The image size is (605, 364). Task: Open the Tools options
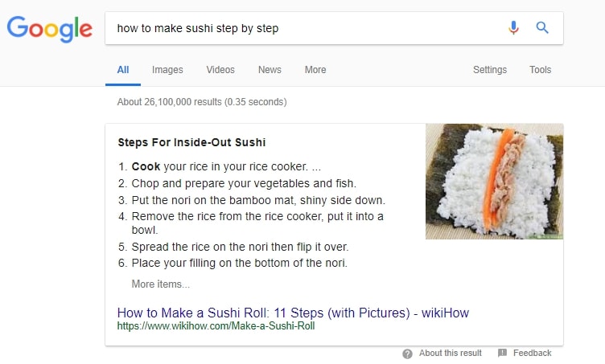pos(540,70)
